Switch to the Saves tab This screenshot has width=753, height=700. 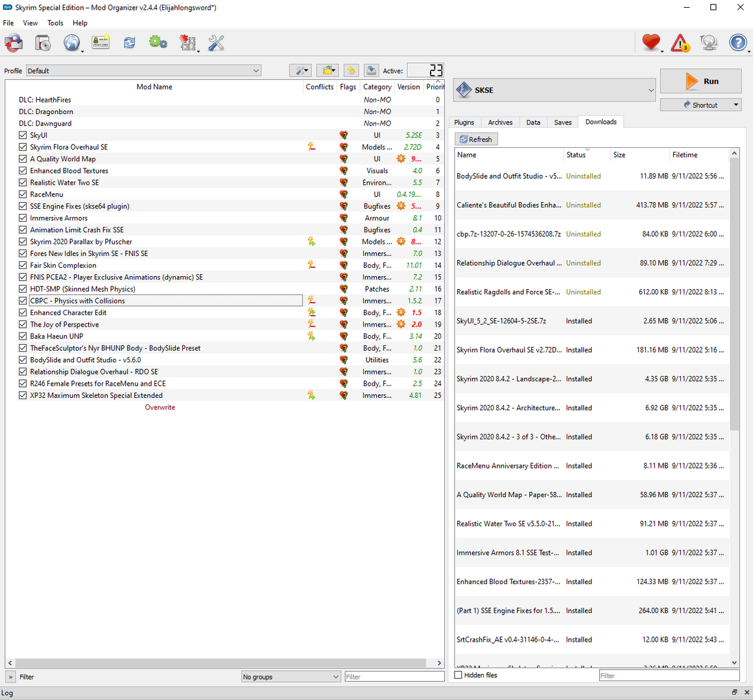(563, 122)
